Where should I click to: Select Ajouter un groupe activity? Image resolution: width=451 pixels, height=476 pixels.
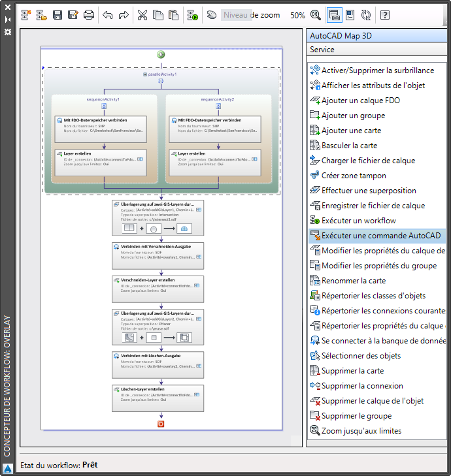[x=377, y=116]
